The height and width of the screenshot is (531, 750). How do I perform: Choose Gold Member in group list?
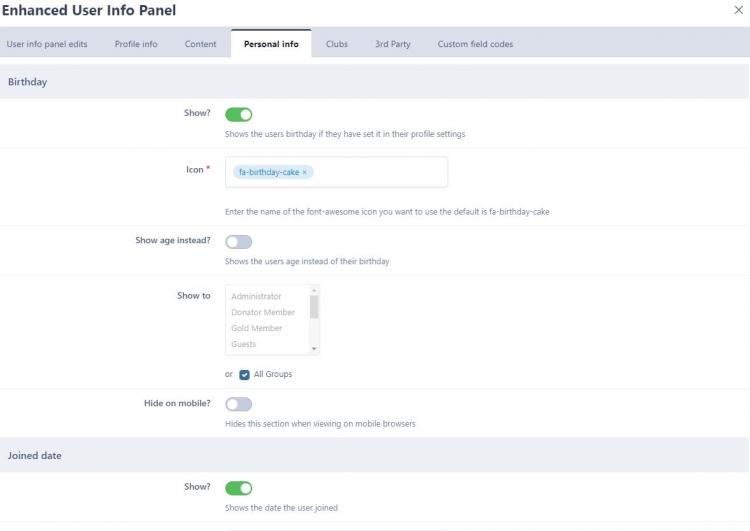[257, 328]
